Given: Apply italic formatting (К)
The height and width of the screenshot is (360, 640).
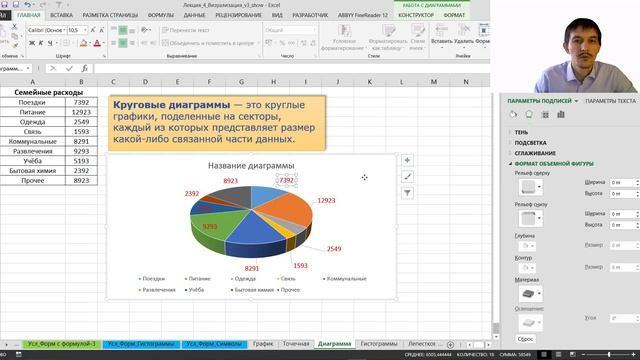Looking at the screenshot, I should 41,43.
